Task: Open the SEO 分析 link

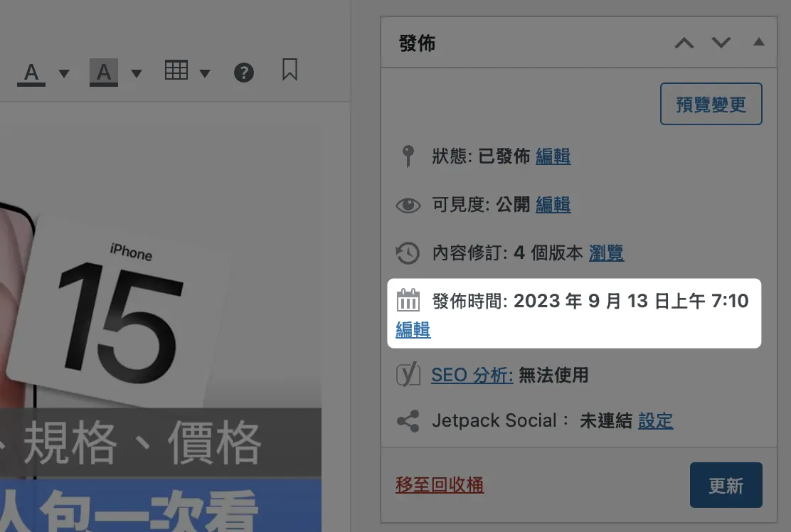Action: tap(472, 375)
